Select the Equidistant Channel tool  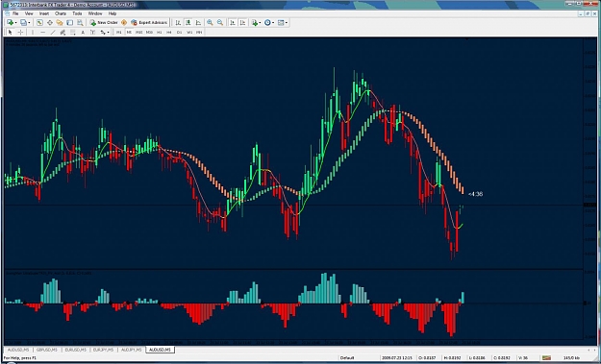(x=63, y=32)
